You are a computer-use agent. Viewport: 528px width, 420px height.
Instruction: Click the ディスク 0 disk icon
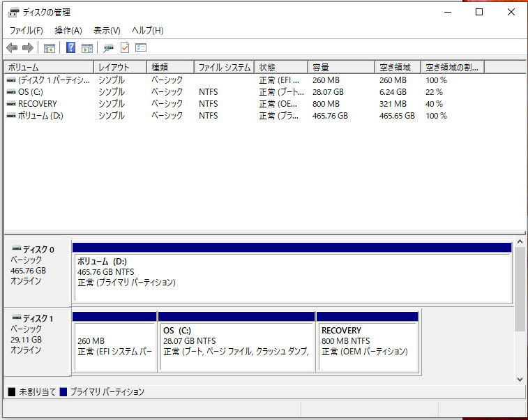point(17,248)
